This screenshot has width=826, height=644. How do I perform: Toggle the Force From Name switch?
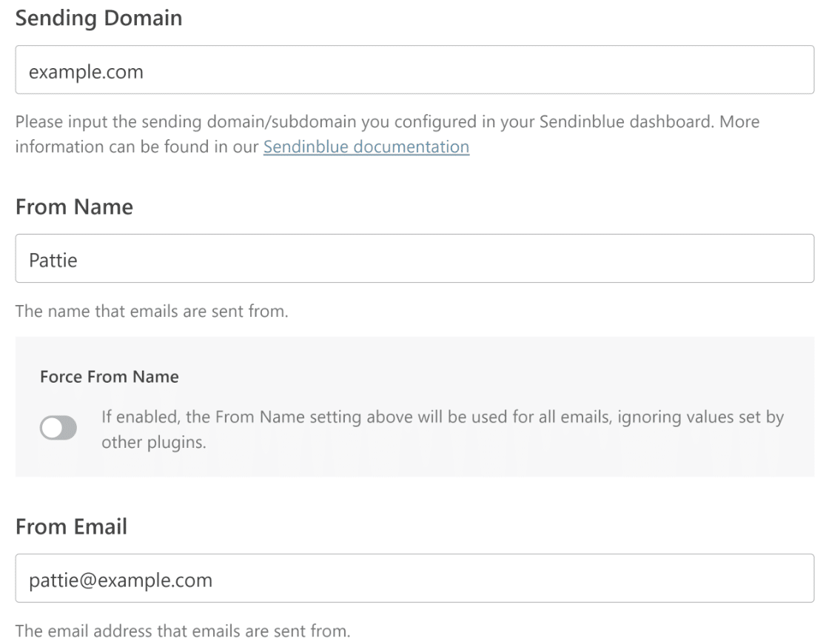tap(58, 427)
